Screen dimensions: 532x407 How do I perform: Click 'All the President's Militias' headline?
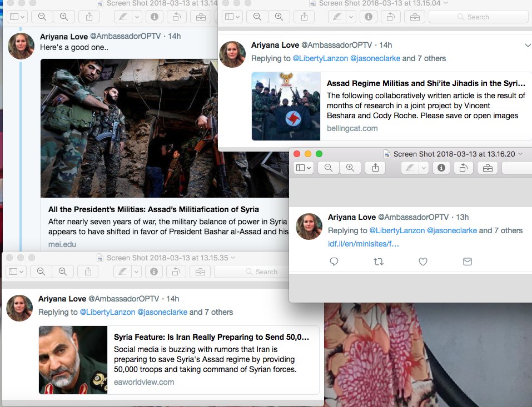153,209
